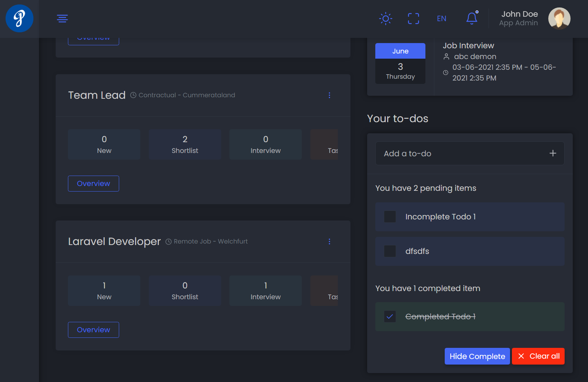Click John Doe's profile avatar

[x=559, y=19]
